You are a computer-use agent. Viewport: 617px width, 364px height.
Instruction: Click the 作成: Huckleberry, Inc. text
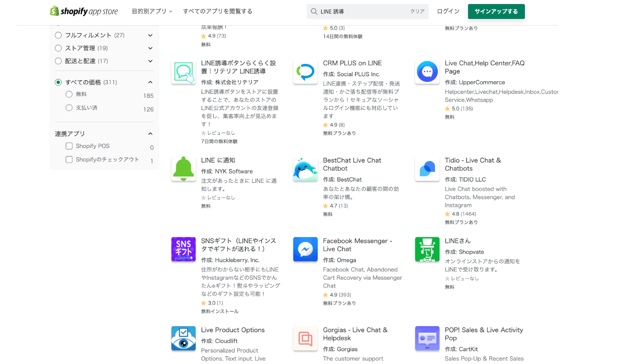[x=230, y=260]
